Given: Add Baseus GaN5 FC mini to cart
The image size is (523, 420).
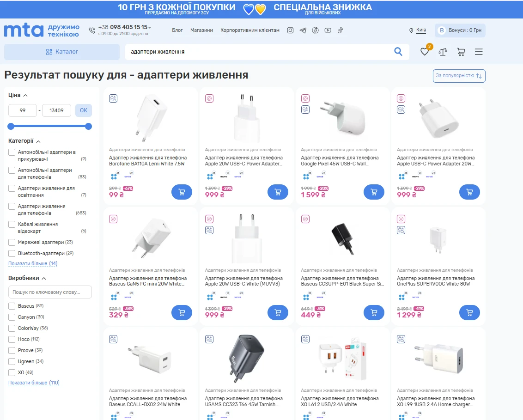Looking at the screenshot, I should pos(182,313).
